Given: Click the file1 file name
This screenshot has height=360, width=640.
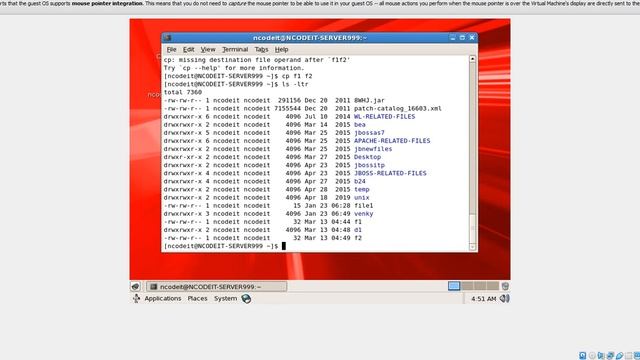Looking at the screenshot, I should coord(363,206).
